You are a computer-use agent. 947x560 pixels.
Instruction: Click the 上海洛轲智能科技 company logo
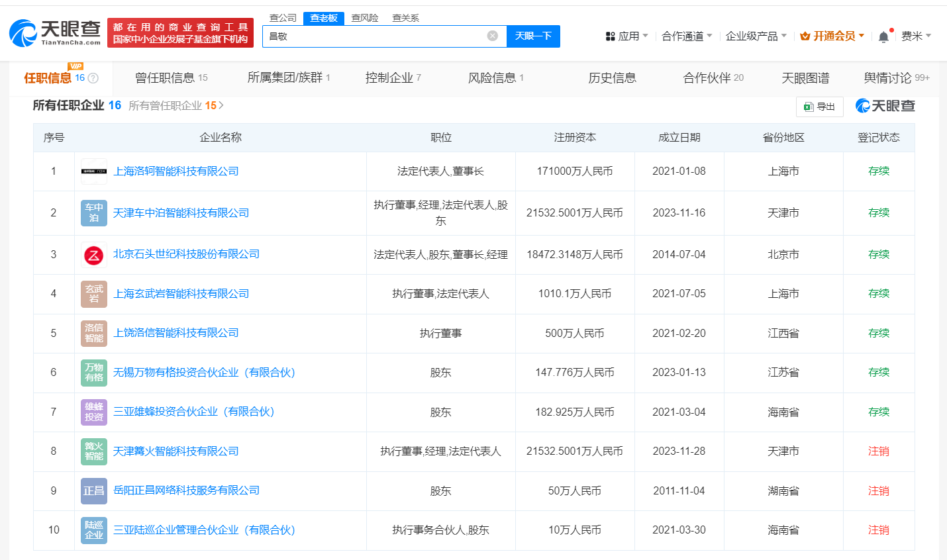(x=94, y=171)
